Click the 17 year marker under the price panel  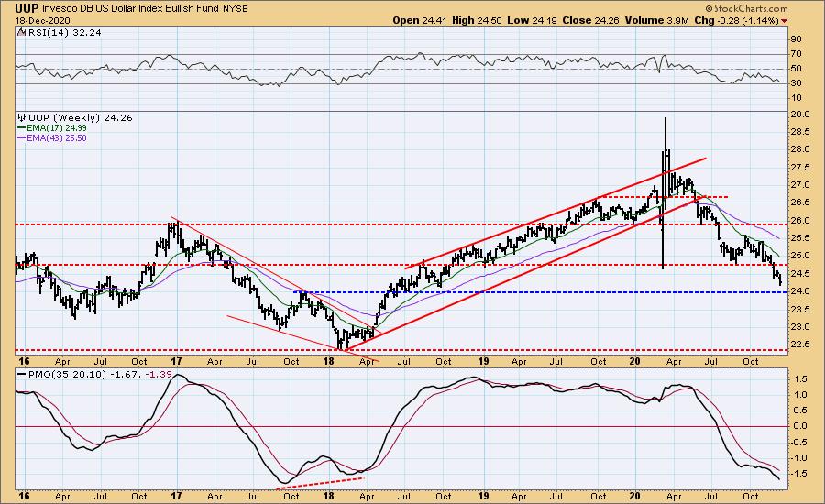click(176, 361)
